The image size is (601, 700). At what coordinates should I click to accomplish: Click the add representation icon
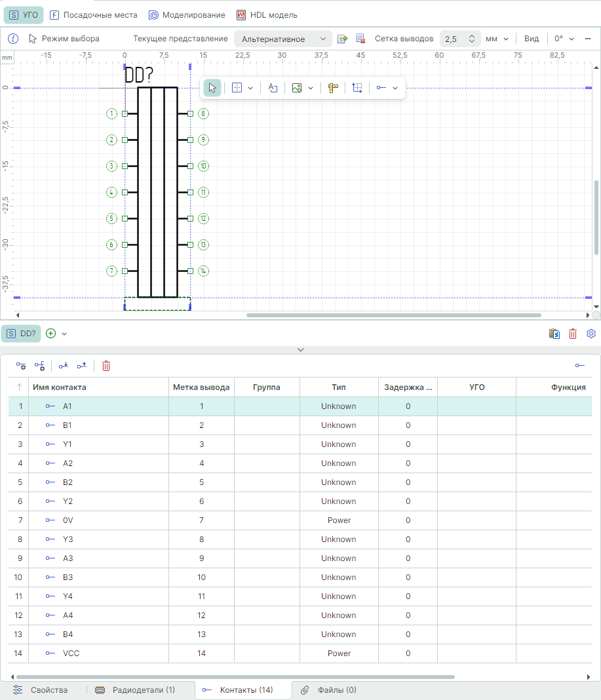click(342, 39)
